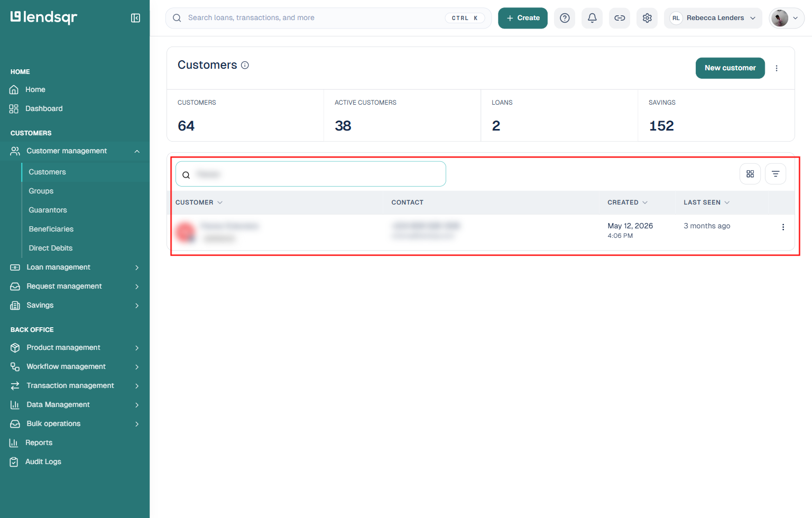Click the Dashboard grid icon
Image resolution: width=812 pixels, height=518 pixels.
pyautogui.click(x=14, y=109)
